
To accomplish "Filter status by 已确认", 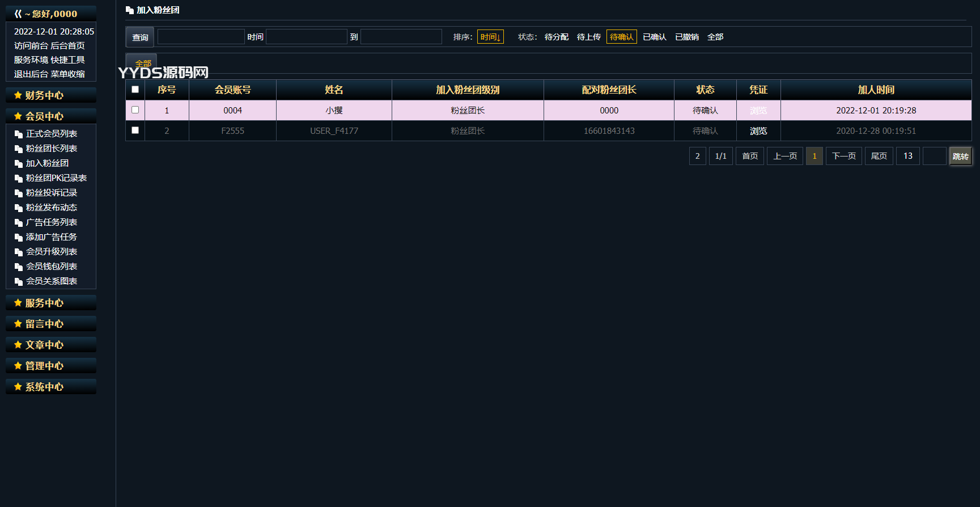I will pyautogui.click(x=655, y=37).
